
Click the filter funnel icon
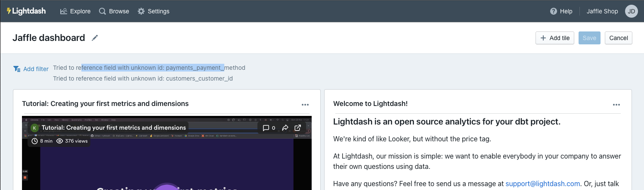17,69
